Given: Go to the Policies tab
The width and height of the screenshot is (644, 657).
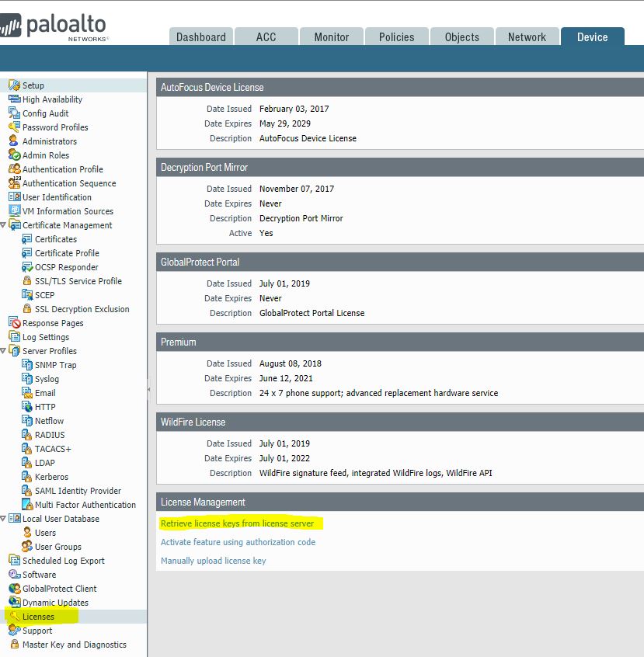Looking at the screenshot, I should (397, 36).
